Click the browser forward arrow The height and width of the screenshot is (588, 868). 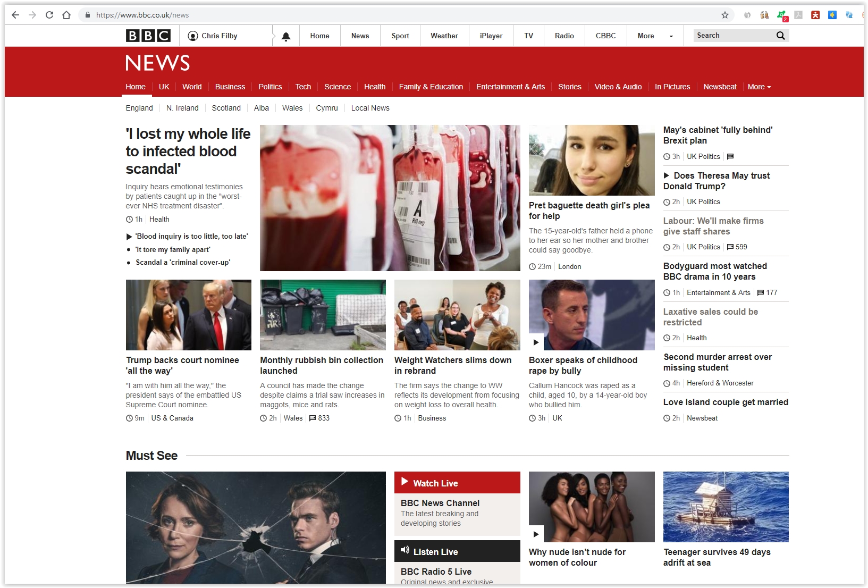click(x=32, y=15)
